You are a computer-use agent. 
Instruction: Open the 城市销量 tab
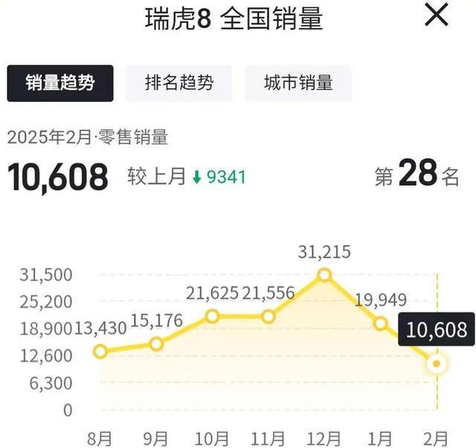298,83
